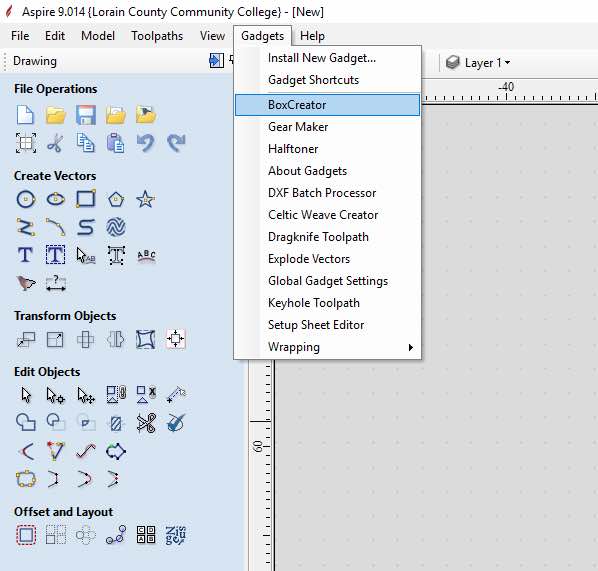Expand the Wrapping submenu arrow

(410, 347)
